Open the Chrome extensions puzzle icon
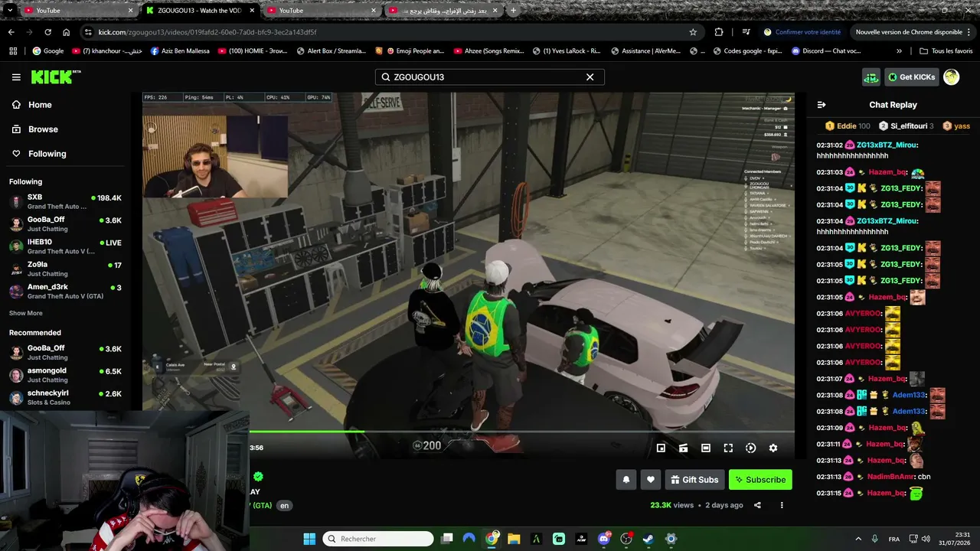Screen dimensions: 980x551 [x=719, y=32]
